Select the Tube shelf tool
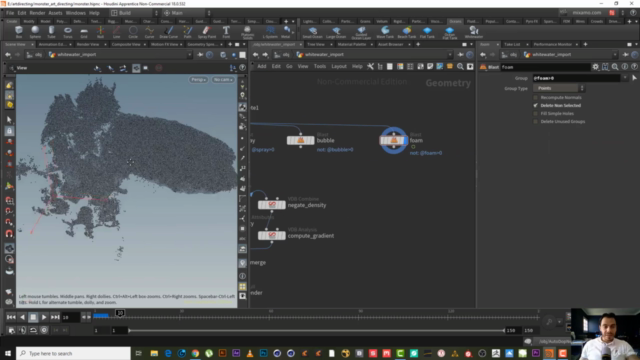The width and height of the screenshot is (640, 360). coord(51,32)
